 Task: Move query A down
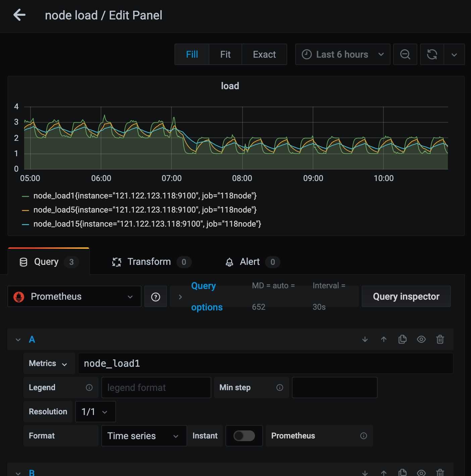click(365, 340)
